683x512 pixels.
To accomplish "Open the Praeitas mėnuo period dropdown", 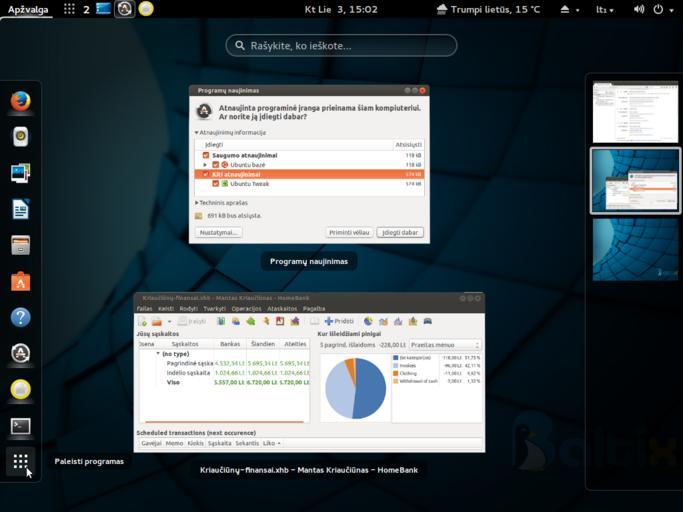I will click(445, 345).
